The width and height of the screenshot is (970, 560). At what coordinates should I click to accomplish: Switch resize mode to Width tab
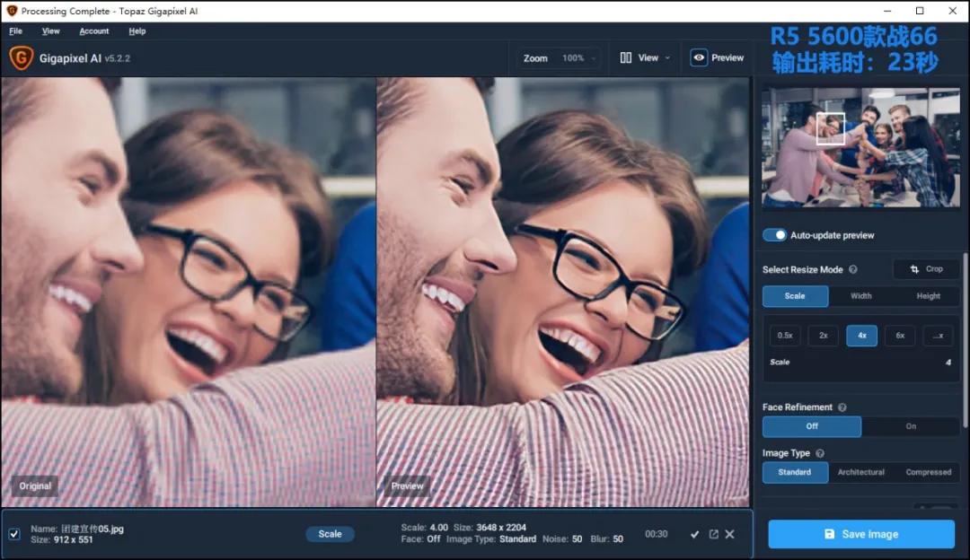click(x=860, y=296)
